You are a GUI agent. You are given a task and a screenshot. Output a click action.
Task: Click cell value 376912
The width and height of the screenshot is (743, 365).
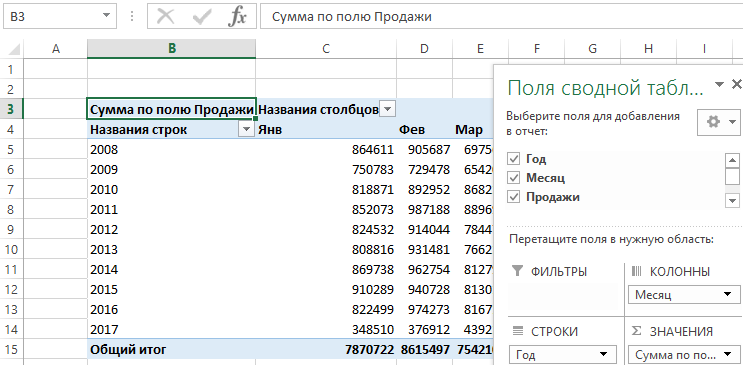tap(425, 329)
